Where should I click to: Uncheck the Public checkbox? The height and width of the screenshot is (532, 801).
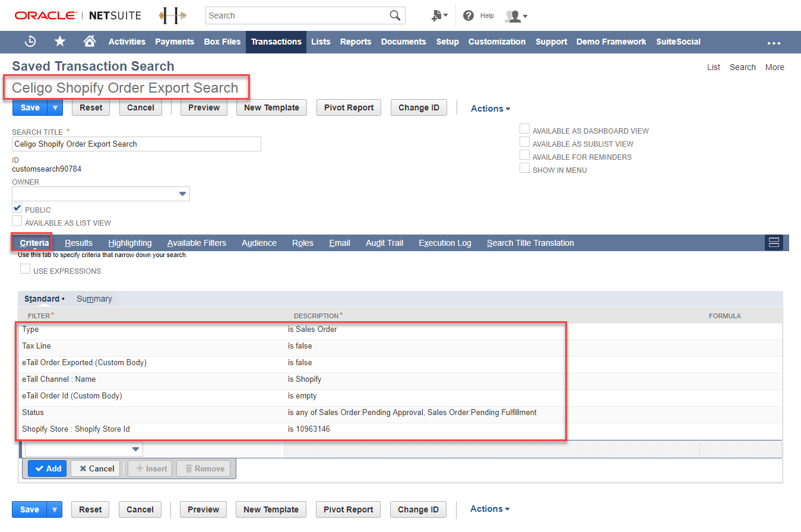17,208
